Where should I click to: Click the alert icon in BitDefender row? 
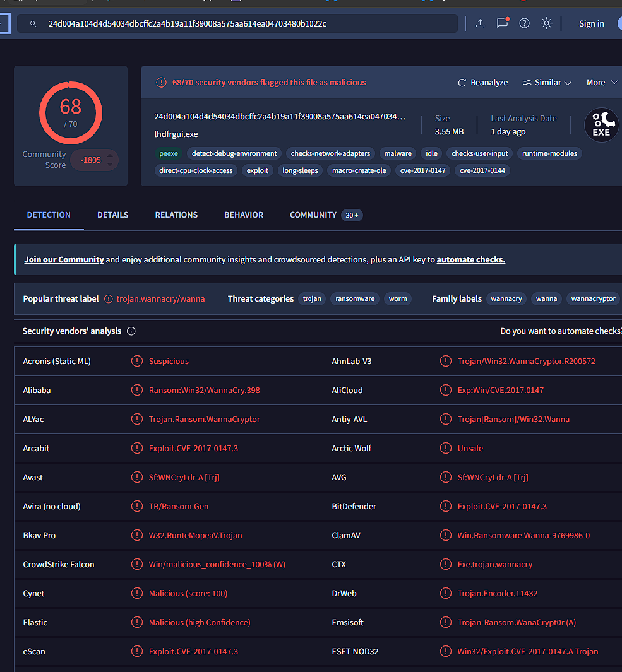[x=446, y=506]
